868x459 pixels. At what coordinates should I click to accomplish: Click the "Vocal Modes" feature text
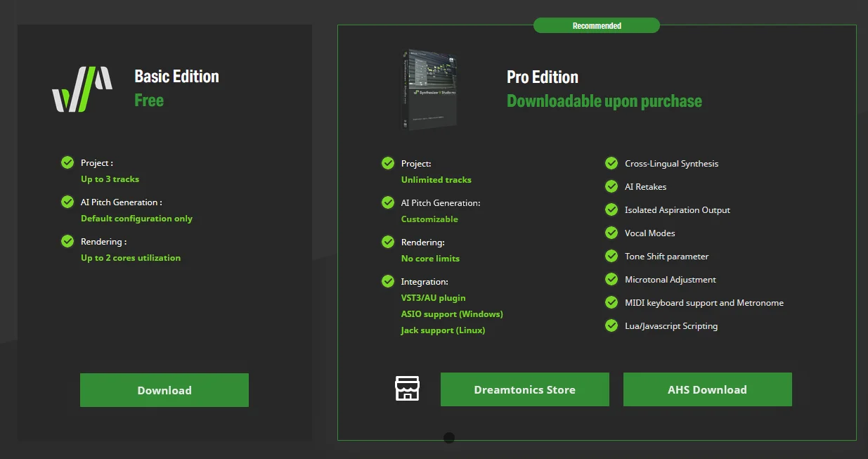(x=650, y=233)
